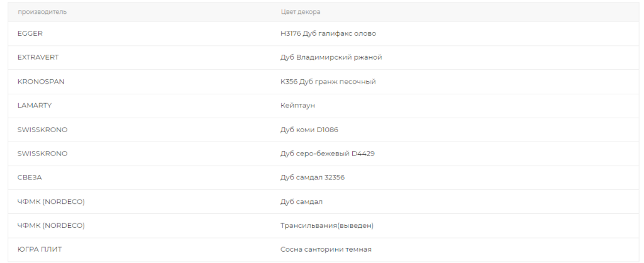Select the Кейптаун decor color
This screenshot has height=263, width=644.
[x=297, y=106]
